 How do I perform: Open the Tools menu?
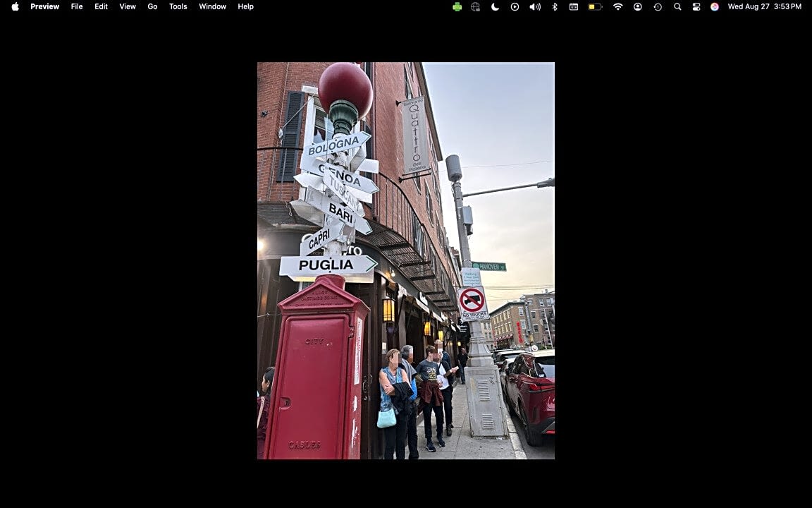click(x=178, y=6)
